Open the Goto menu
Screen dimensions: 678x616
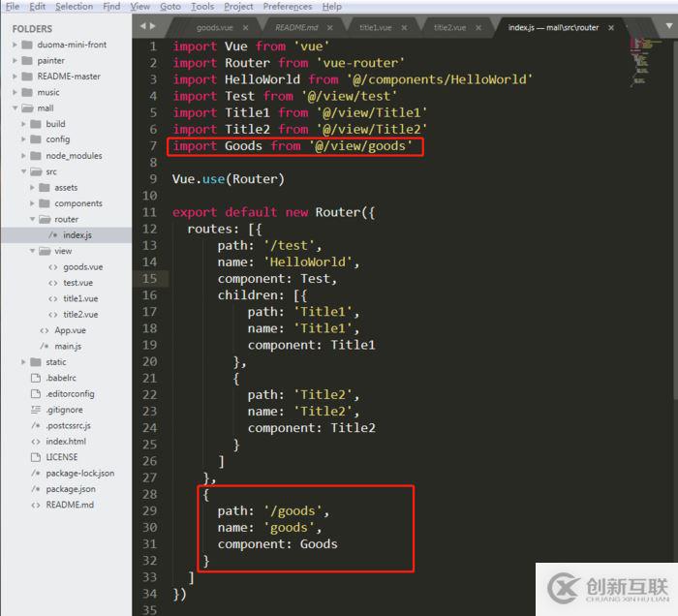coord(170,7)
